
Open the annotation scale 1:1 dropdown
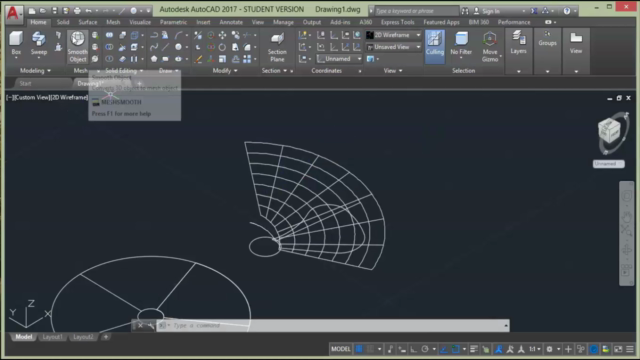pyautogui.click(x=535, y=349)
